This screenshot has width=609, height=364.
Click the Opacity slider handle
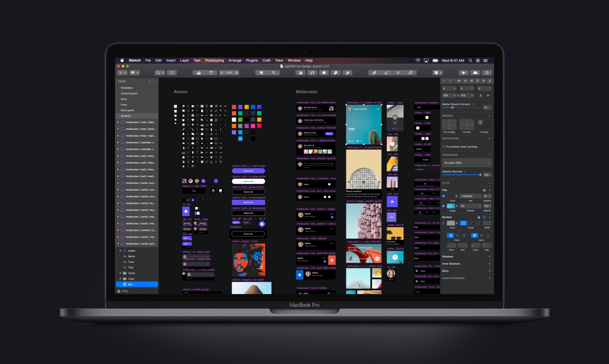(x=480, y=175)
